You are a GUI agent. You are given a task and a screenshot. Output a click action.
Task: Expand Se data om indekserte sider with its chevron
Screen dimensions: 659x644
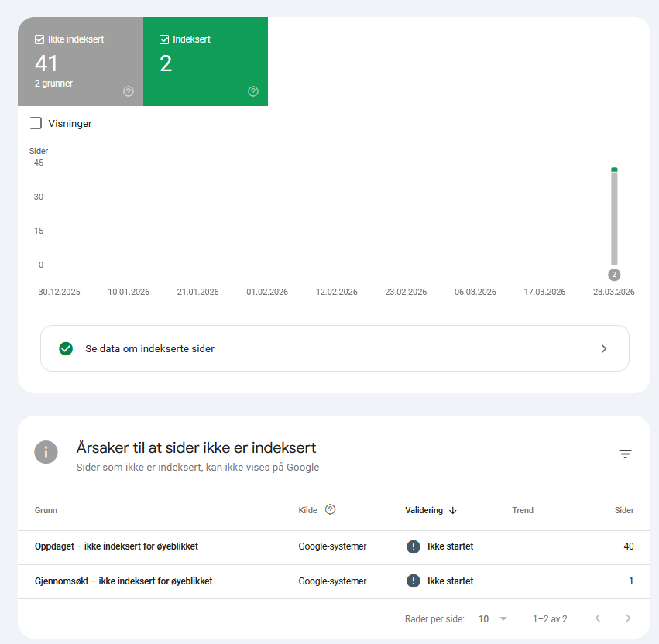pyautogui.click(x=604, y=348)
